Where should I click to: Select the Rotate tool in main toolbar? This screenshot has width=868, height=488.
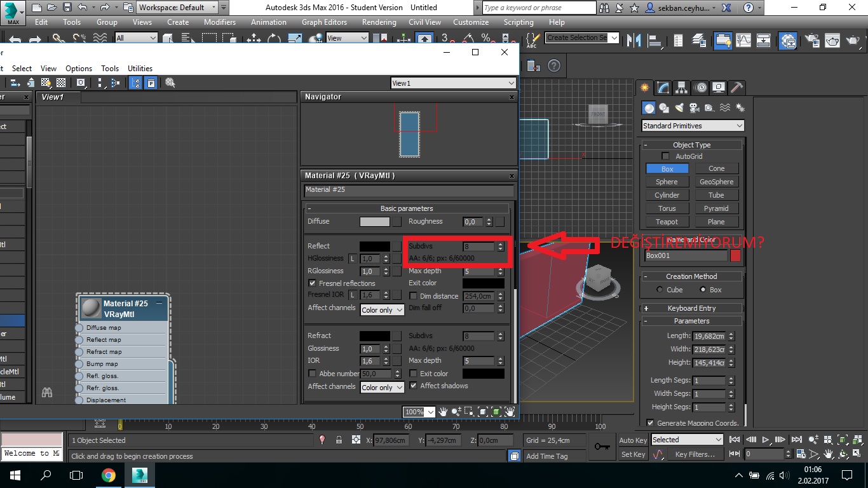pyautogui.click(x=274, y=39)
